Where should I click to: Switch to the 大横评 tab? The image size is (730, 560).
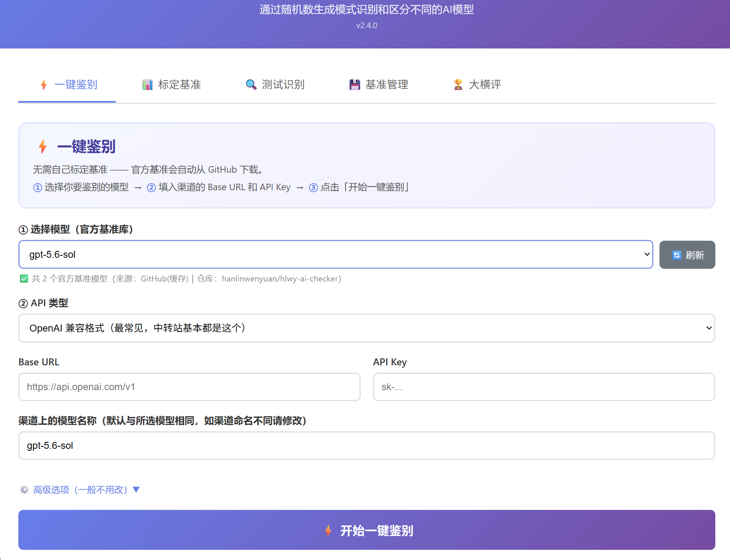pyautogui.click(x=477, y=84)
